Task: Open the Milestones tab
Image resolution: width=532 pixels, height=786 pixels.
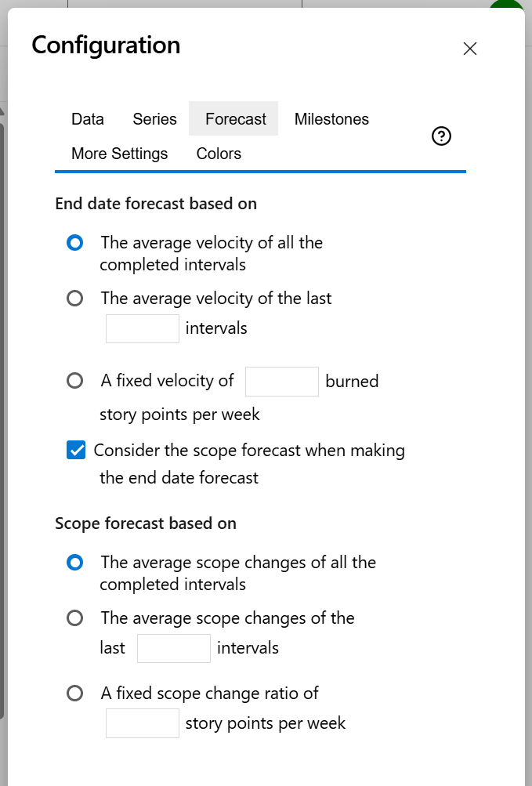Action: coord(331,118)
